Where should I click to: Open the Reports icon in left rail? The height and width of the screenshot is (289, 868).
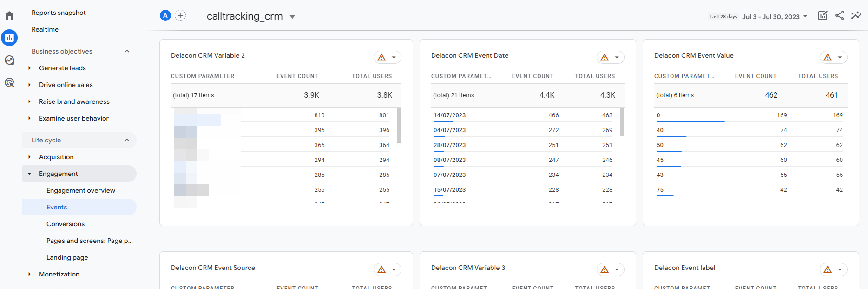[x=9, y=38]
